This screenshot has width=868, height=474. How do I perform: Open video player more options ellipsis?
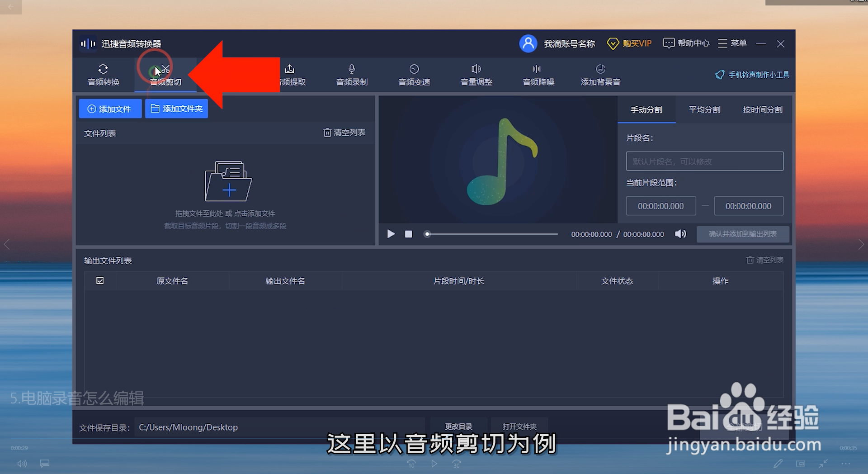coord(846,464)
